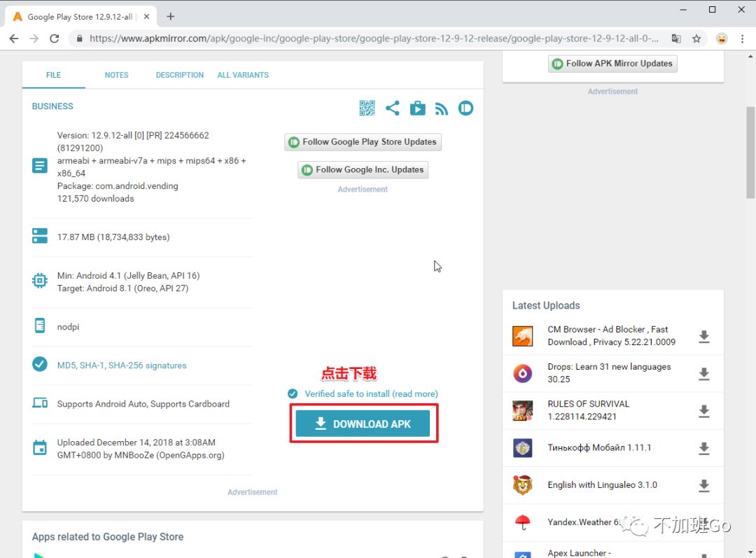Image resolution: width=756 pixels, height=558 pixels.
Task: Click the browser forward arrow
Action: (x=34, y=39)
